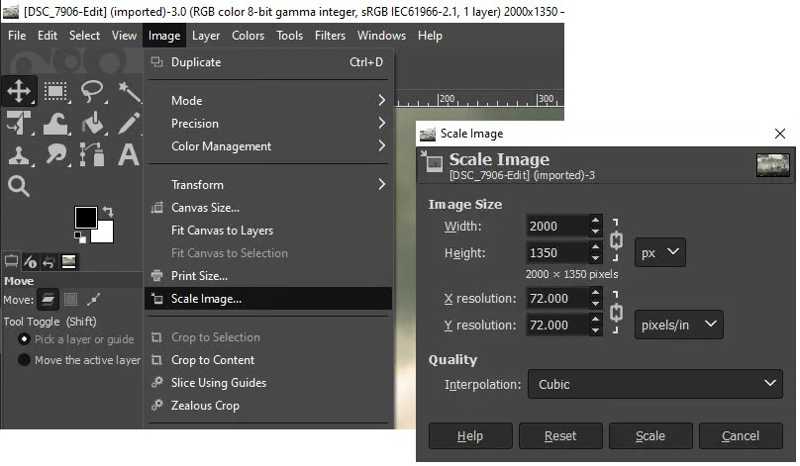Select the Bucket Fill tool
Screen dimensions: 800x466
(92, 124)
